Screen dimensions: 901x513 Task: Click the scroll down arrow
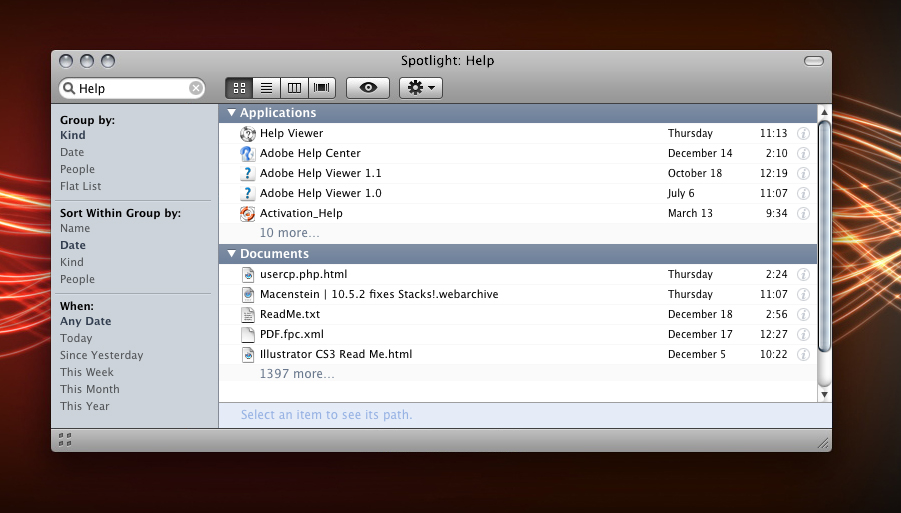tap(824, 395)
